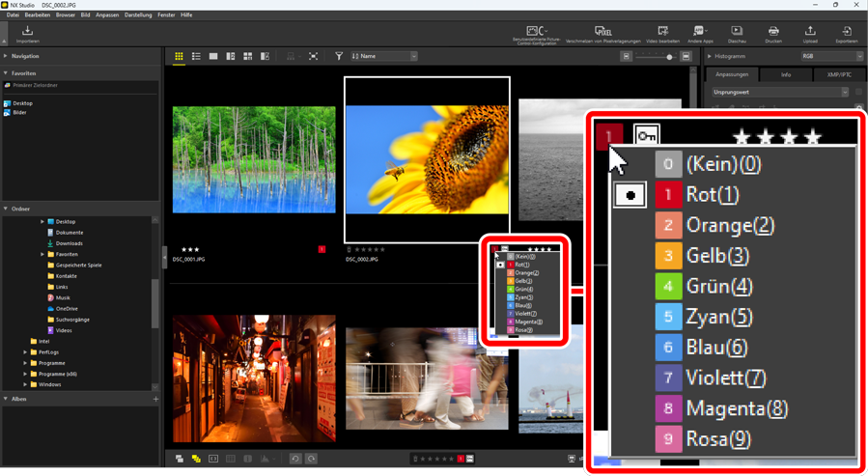Viewport: 868px width, 476px height.
Task: Open the Name sort dropdown
Action: point(384,57)
